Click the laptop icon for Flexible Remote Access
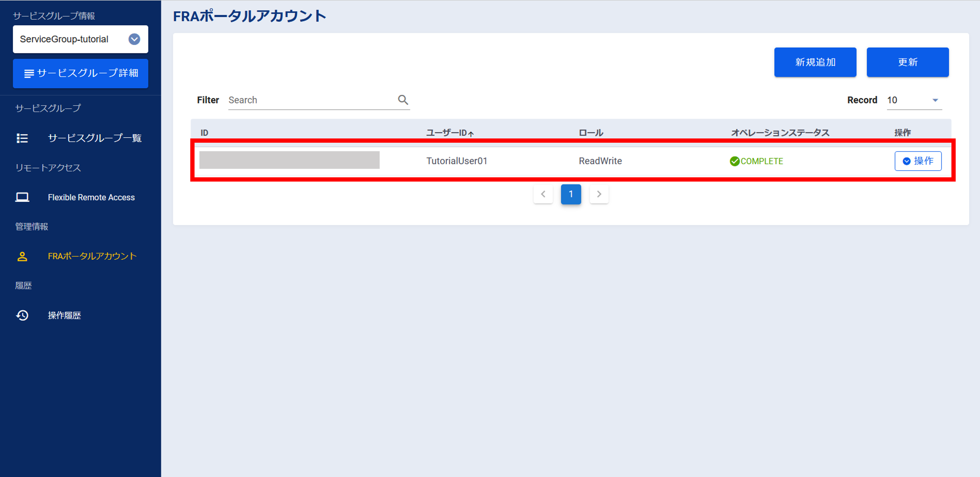The width and height of the screenshot is (980, 477). coord(22,197)
